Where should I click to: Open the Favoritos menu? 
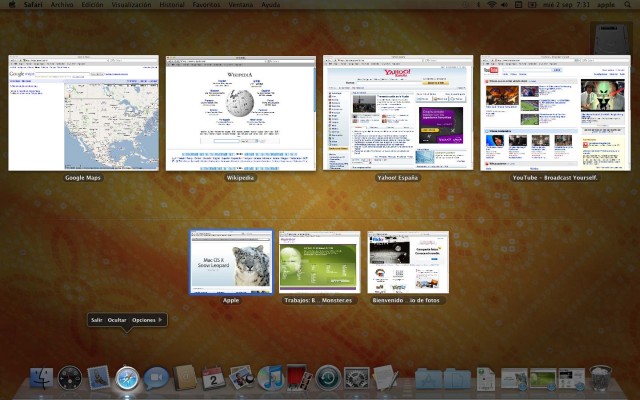point(206,4)
